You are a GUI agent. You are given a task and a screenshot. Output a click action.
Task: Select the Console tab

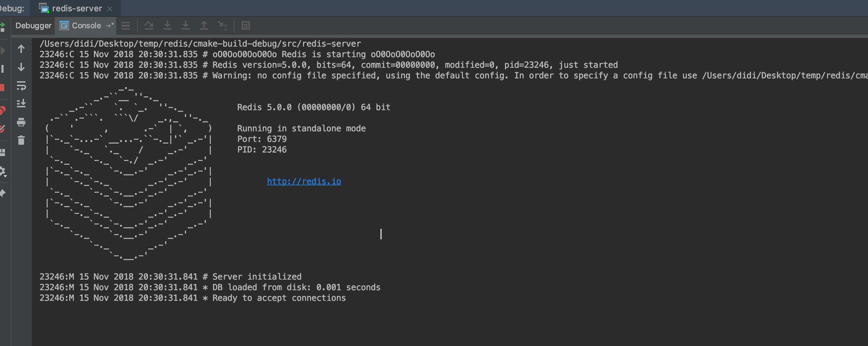86,25
